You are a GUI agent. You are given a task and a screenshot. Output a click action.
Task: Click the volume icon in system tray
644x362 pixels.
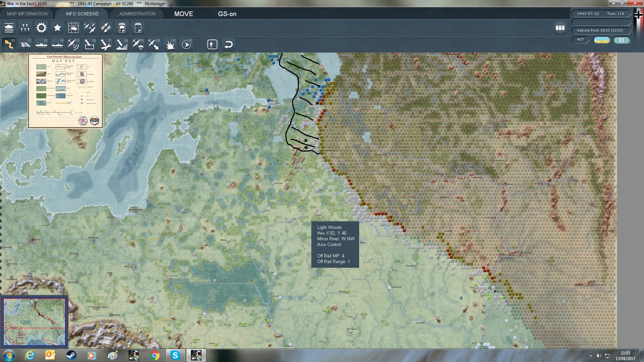coord(599,356)
